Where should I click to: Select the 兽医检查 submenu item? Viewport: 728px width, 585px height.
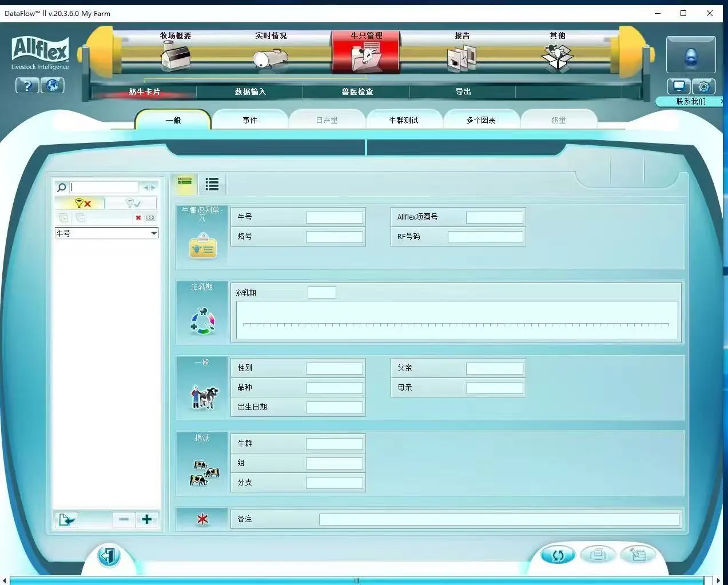point(357,91)
